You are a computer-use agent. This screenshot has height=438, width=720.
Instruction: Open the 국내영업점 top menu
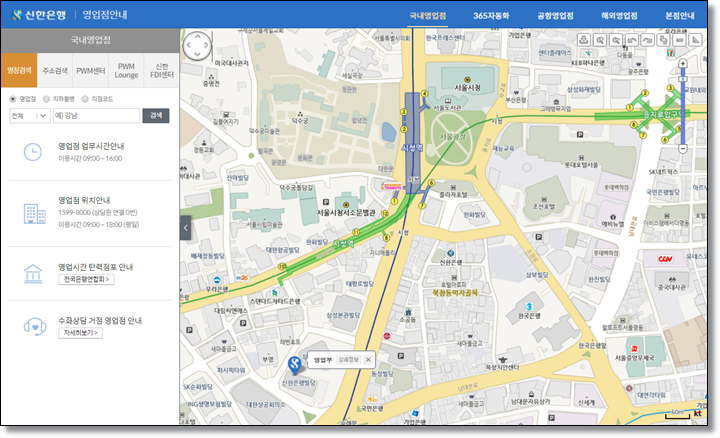[x=428, y=16]
